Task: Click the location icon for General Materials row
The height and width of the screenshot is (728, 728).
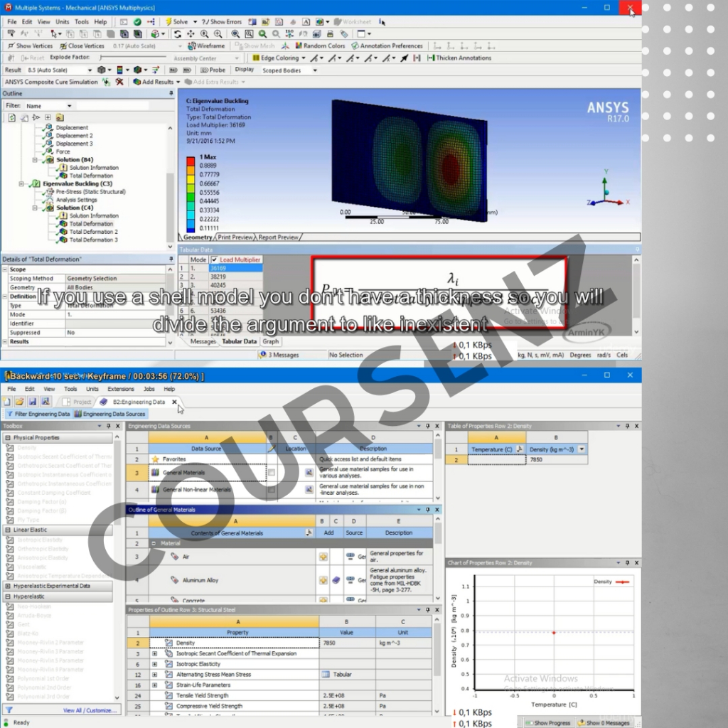Action: pos(309,473)
